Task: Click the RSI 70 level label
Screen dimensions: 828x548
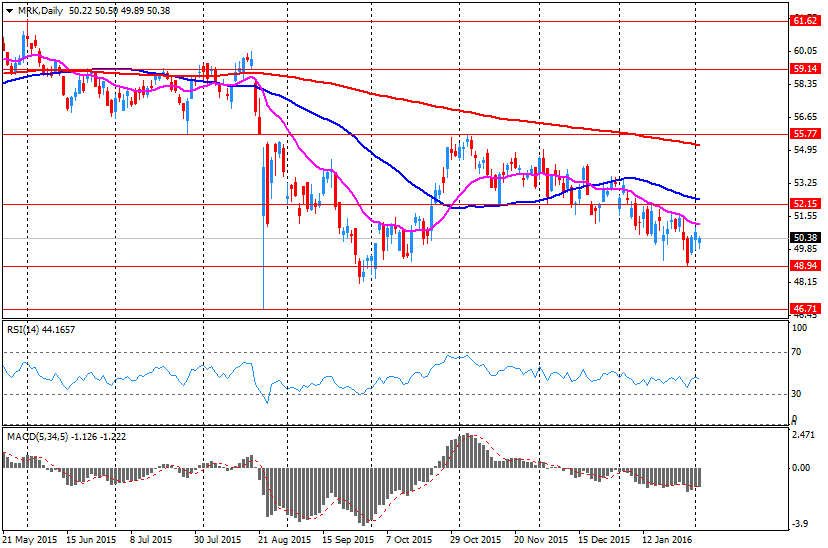Action: [796, 352]
